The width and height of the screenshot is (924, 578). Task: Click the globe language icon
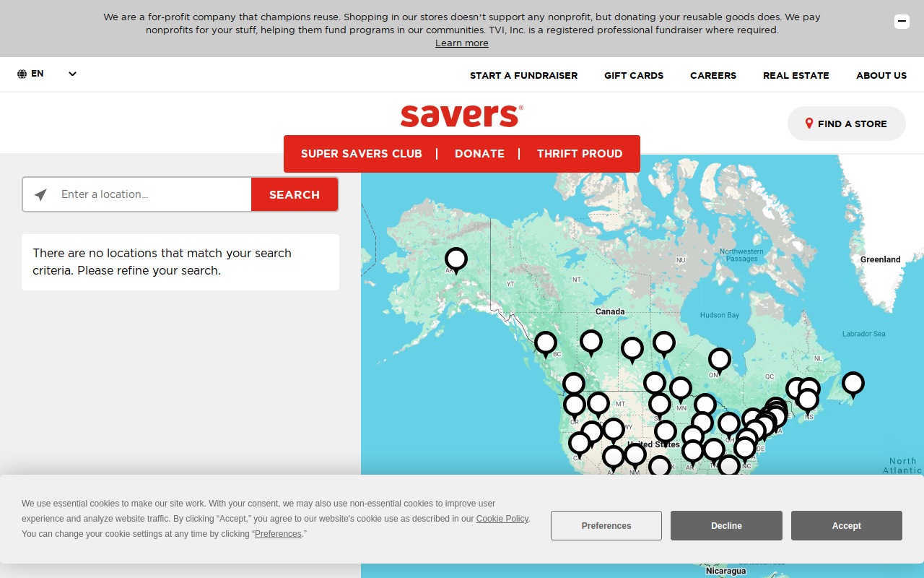coord(22,74)
